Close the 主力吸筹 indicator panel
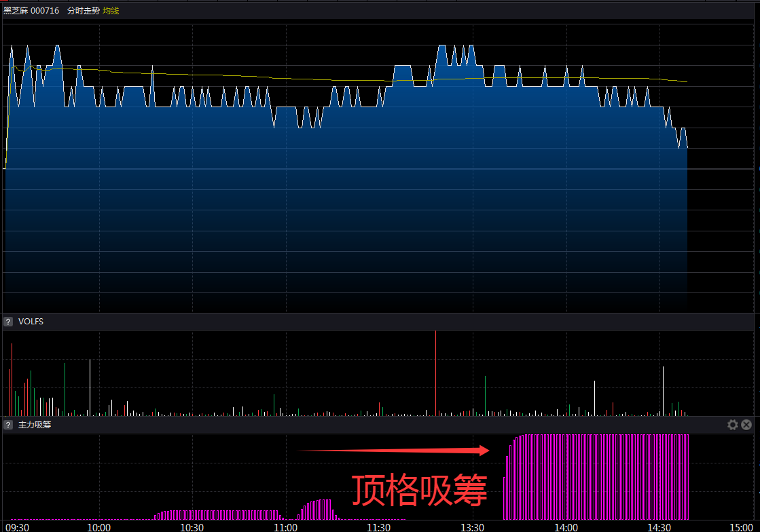This screenshot has height=532, width=760. click(x=746, y=425)
